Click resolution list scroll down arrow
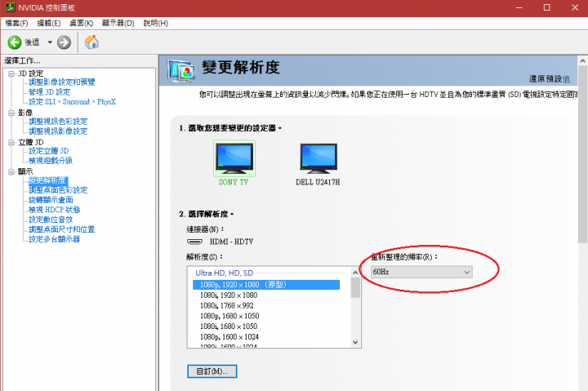Viewport: 588px width, 391px height. pos(355,342)
